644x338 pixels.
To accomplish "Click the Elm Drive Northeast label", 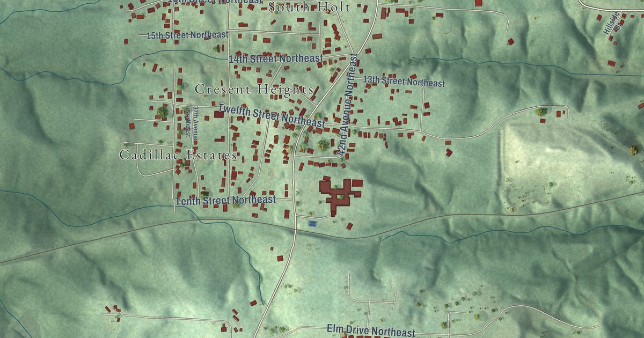I will (x=371, y=331).
